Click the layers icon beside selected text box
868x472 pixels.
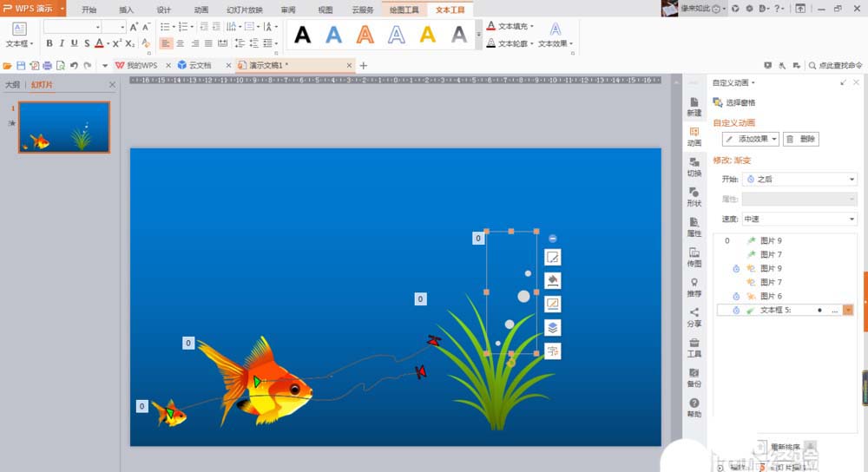pyautogui.click(x=552, y=327)
